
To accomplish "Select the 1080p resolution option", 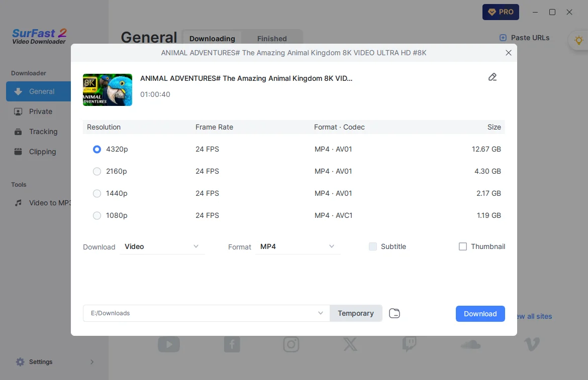I will (x=96, y=215).
